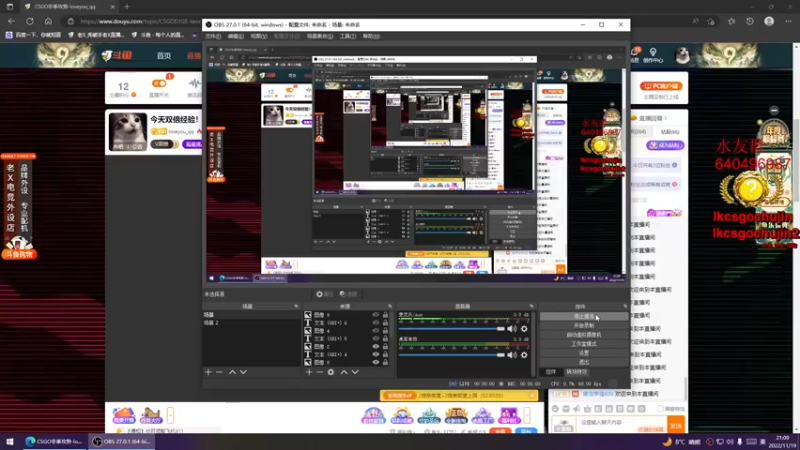The image size is (800, 450).
Task: Open Windows Start menu
Action: coord(9,442)
